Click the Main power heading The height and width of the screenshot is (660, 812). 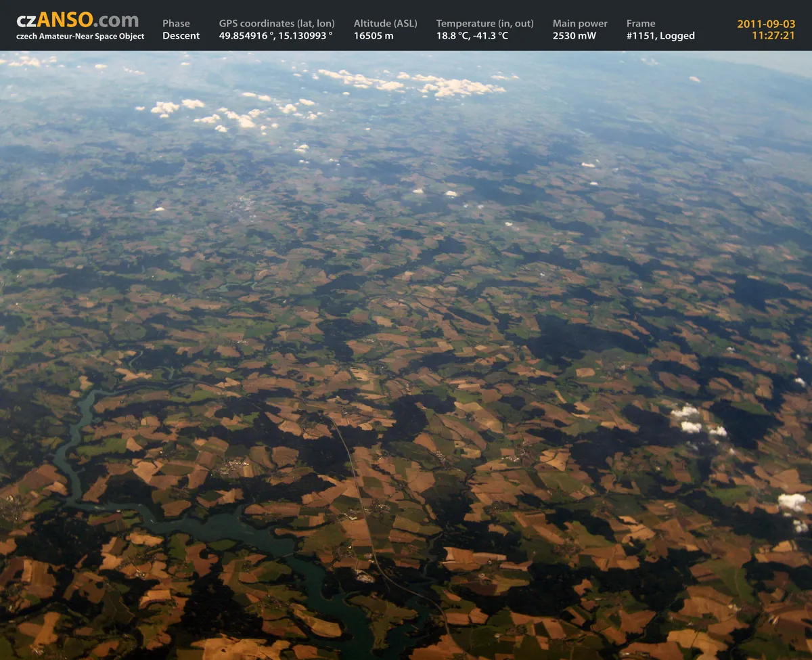coord(580,24)
